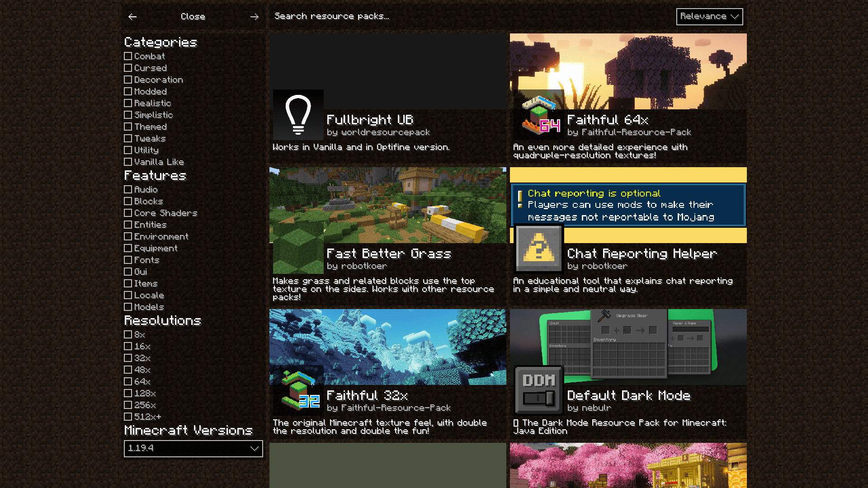
Task: Filter by 8x resolution
Action: pyautogui.click(x=128, y=334)
